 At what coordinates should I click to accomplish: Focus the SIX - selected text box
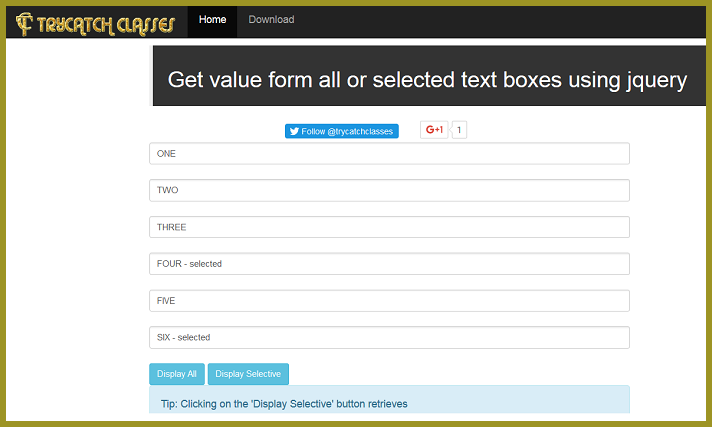[389, 338]
